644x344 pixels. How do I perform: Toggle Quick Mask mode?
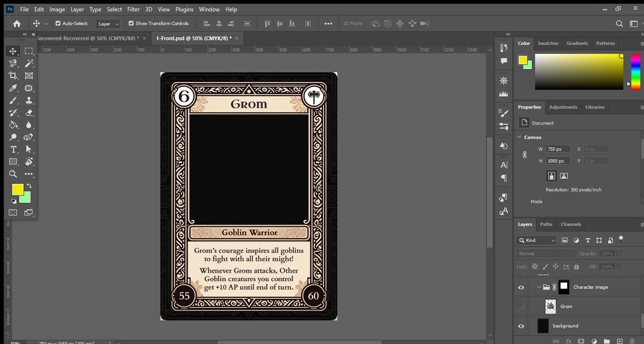coord(13,212)
